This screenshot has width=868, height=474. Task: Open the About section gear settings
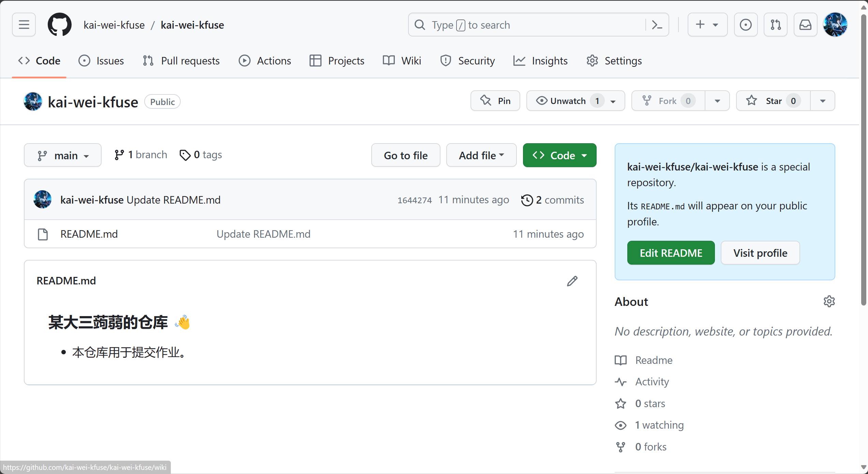click(x=829, y=301)
